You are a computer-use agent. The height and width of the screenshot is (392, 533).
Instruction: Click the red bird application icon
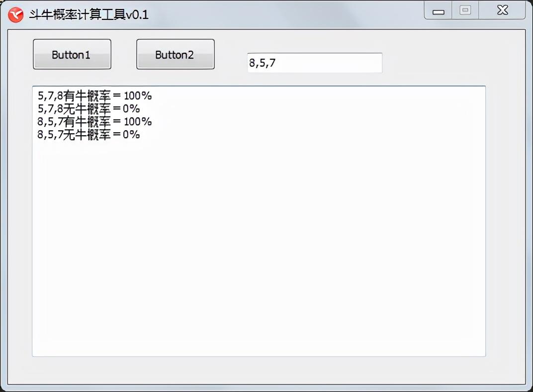click(x=15, y=15)
